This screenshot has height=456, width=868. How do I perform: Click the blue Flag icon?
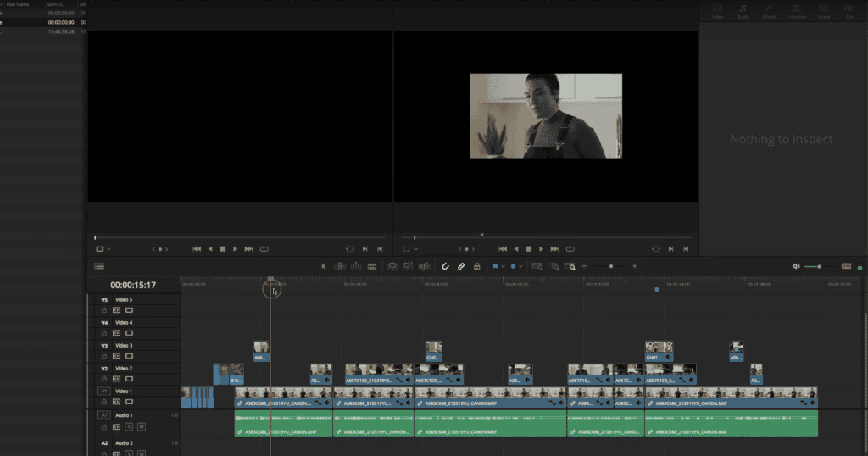tap(495, 266)
